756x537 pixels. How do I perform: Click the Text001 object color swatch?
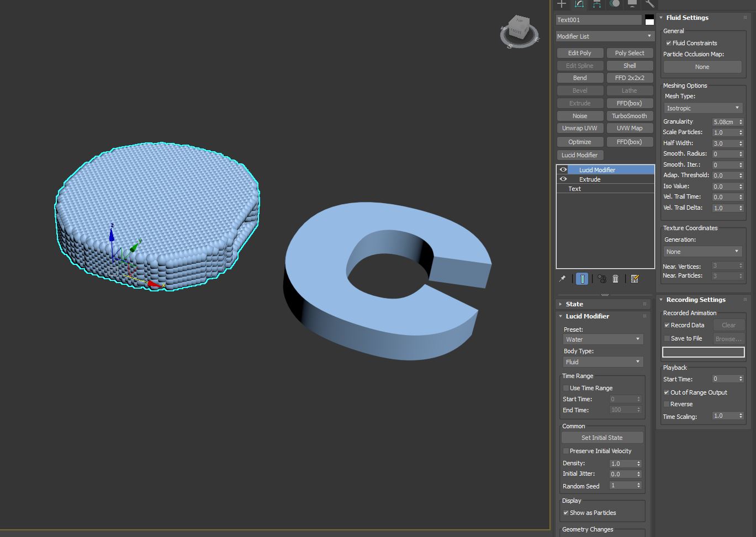pos(649,20)
